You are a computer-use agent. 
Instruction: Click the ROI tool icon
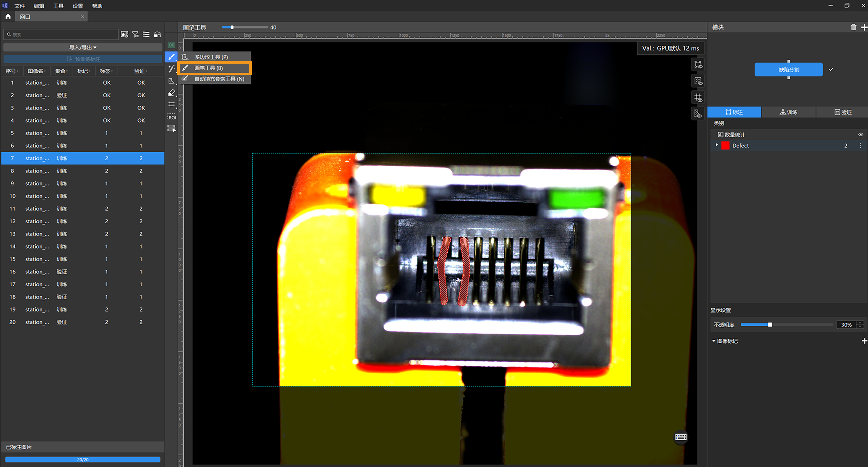click(171, 117)
